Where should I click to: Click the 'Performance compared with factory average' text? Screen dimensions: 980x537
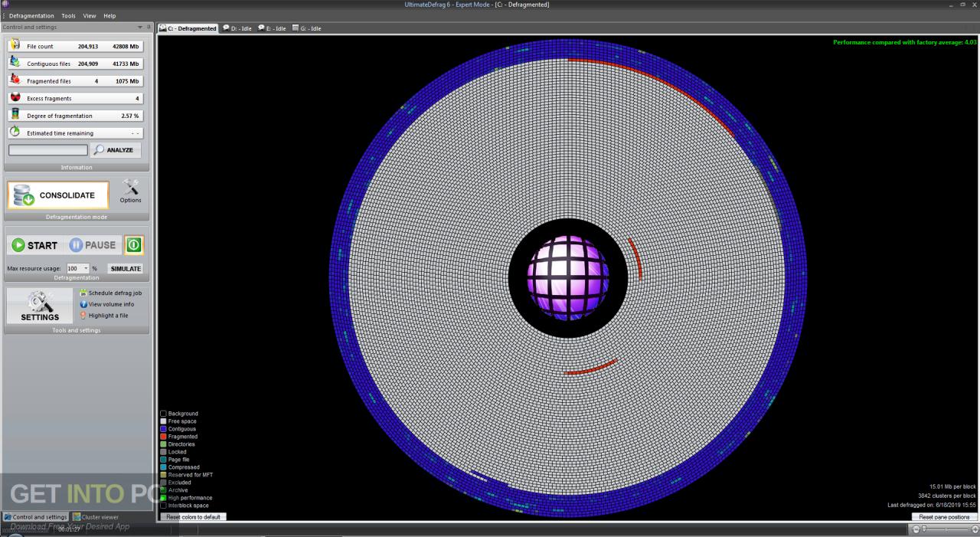[905, 42]
